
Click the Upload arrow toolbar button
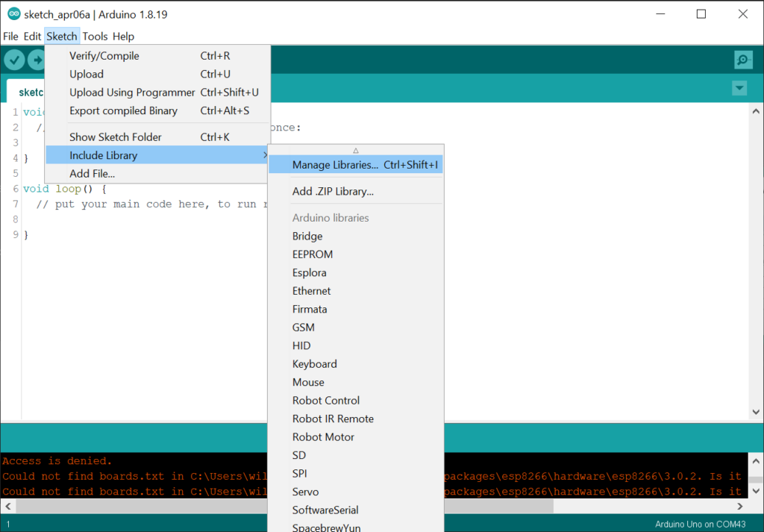click(x=37, y=60)
